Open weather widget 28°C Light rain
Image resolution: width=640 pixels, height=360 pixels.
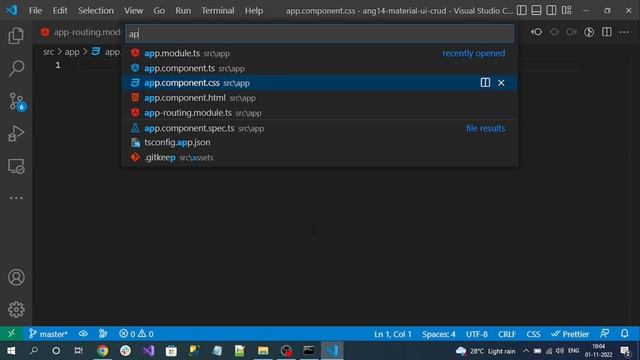(x=486, y=351)
